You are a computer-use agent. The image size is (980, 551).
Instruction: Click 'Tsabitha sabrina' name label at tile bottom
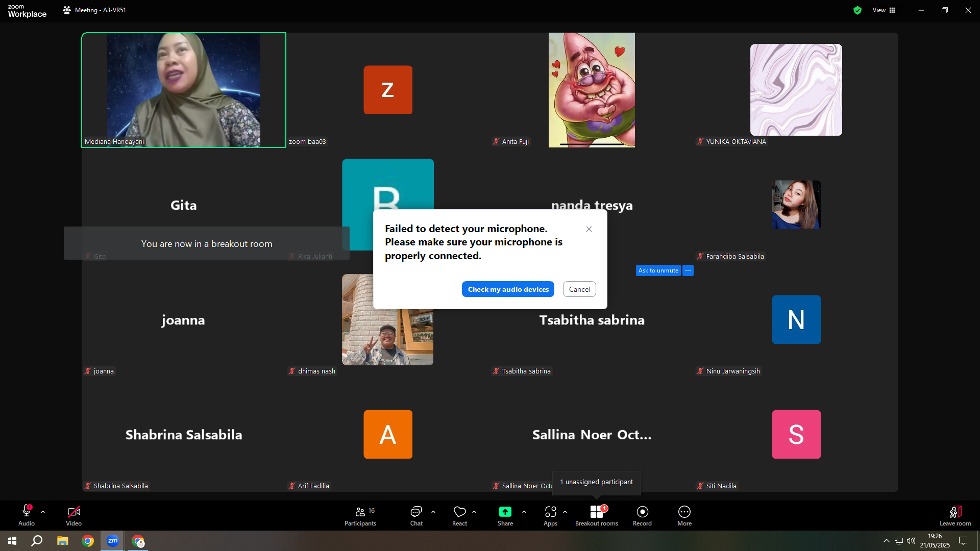tap(526, 371)
